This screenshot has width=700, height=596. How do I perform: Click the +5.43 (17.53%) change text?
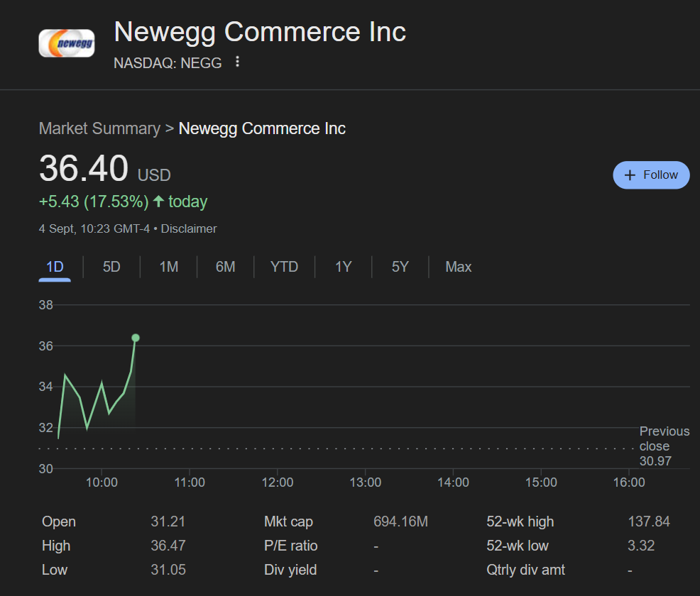point(94,202)
